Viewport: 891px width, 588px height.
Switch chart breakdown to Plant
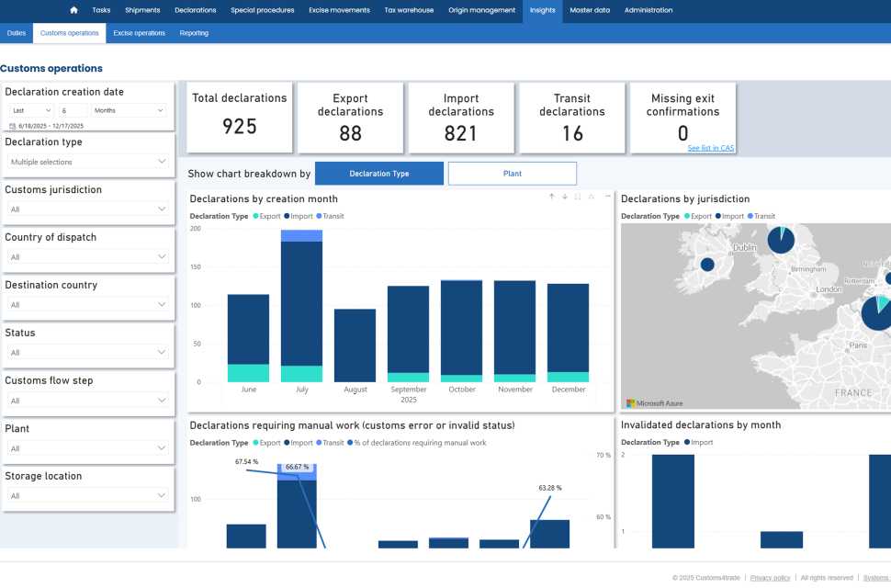(x=512, y=174)
